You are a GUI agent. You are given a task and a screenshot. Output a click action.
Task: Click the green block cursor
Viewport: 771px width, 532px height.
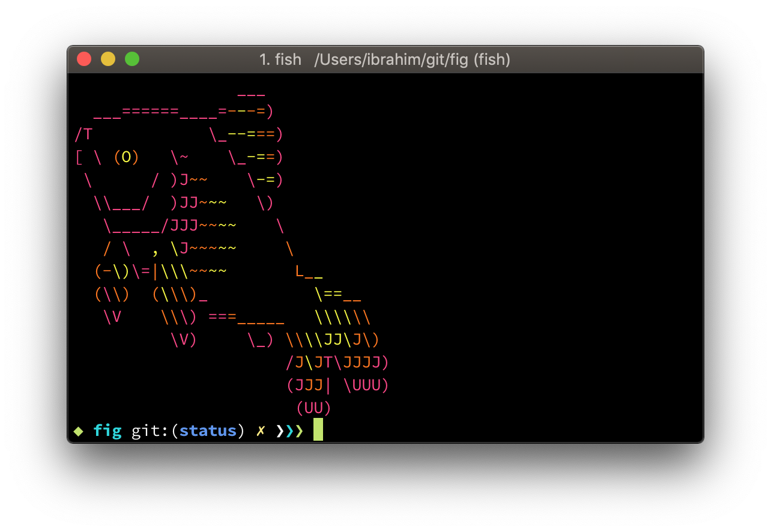(x=318, y=430)
